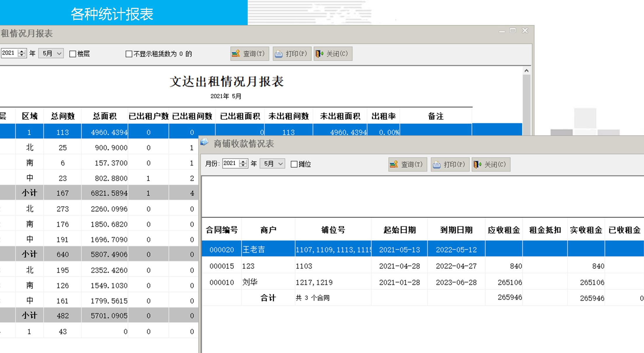This screenshot has height=353, width=644.
Task: Click door close icon in shop payment window
Action: 478,164
